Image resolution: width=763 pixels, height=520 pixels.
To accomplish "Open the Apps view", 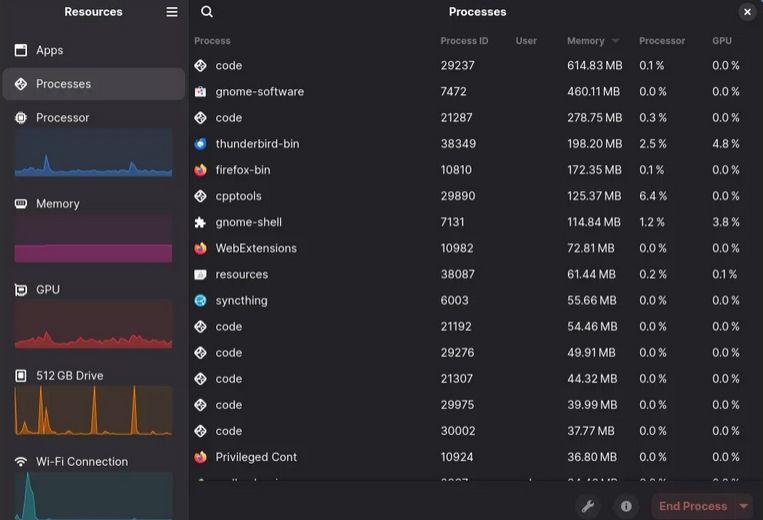I will 93,50.
